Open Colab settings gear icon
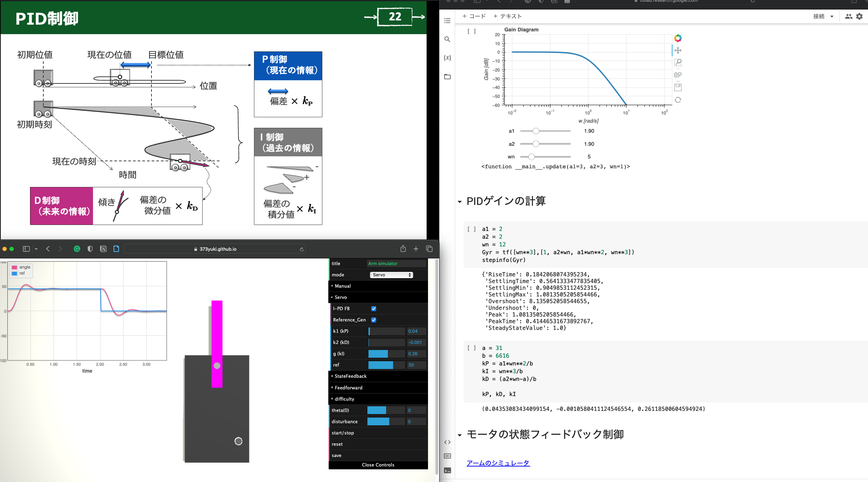The width and height of the screenshot is (868, 482). pos(860,16)
